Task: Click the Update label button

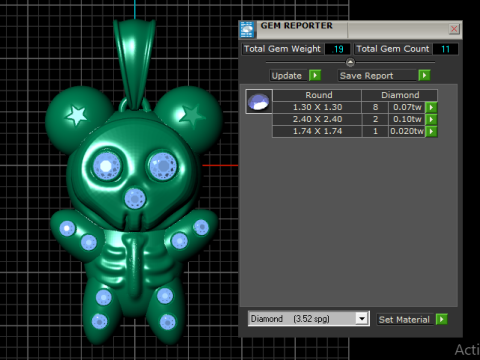Action: (287, 76)
